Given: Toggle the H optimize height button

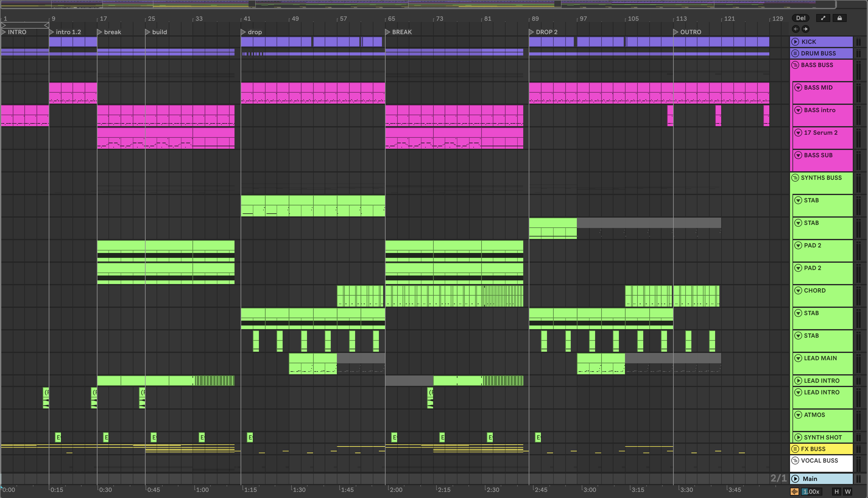Looking at the screenshot, I should point(837,492).
